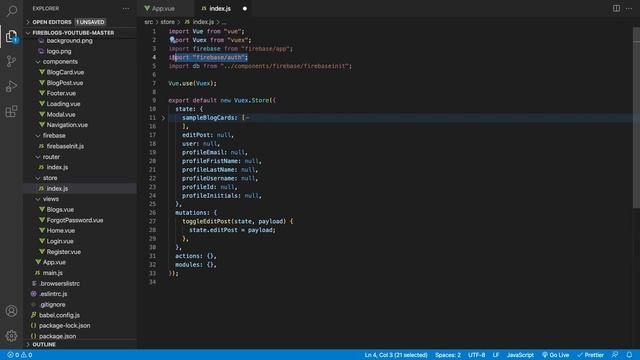This screenshot has width=640, height=360.
Task: Change end of line via LF
Action: [x=496, y=355]
